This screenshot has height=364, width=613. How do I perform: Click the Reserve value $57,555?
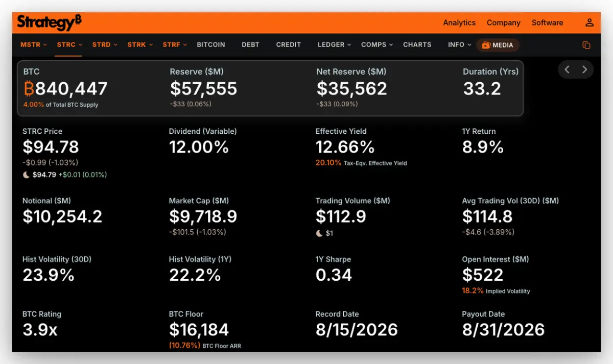203,89
